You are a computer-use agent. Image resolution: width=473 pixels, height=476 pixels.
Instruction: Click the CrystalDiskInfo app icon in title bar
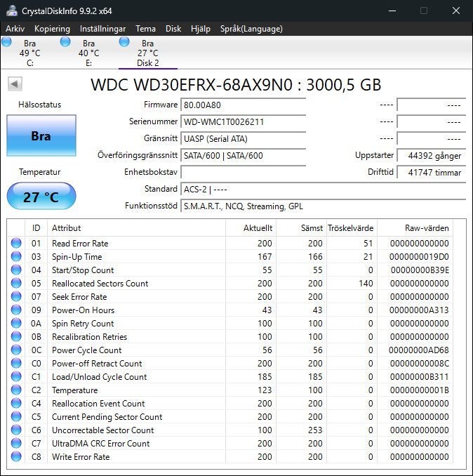click(x=11, y=11)
